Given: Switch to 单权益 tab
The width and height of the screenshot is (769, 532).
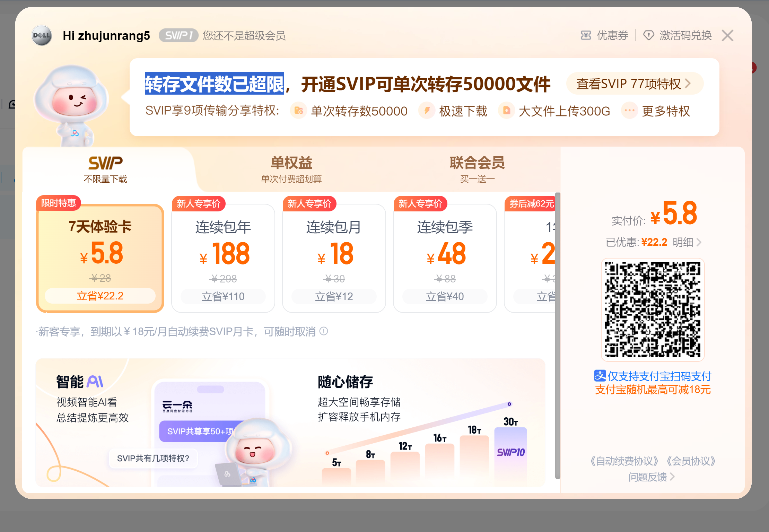Looking at the screenshot, I should point(291,169).
